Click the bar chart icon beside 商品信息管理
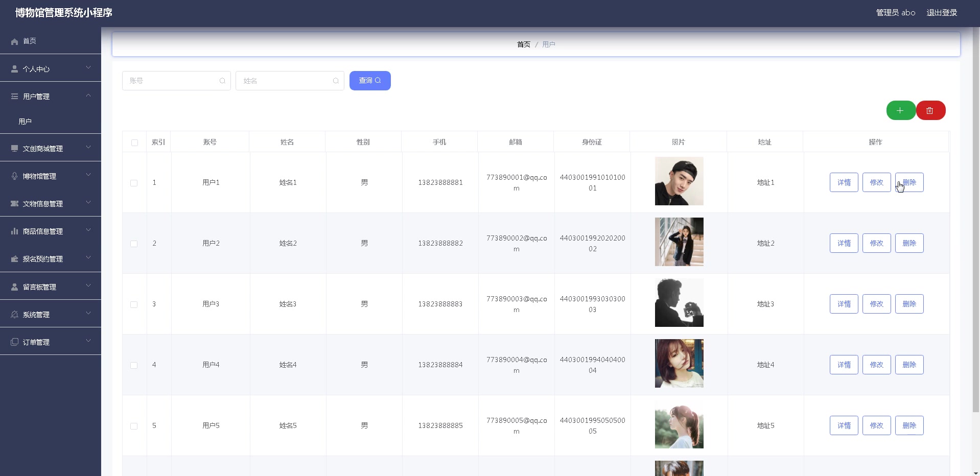 coord(14,231)
